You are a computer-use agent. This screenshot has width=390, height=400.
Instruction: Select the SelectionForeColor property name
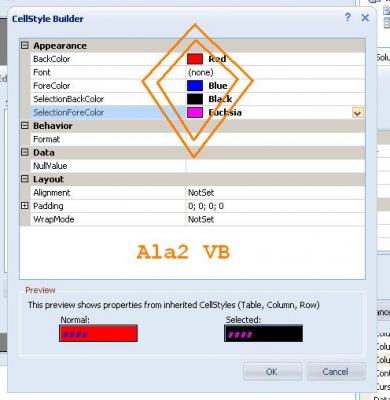69,113
